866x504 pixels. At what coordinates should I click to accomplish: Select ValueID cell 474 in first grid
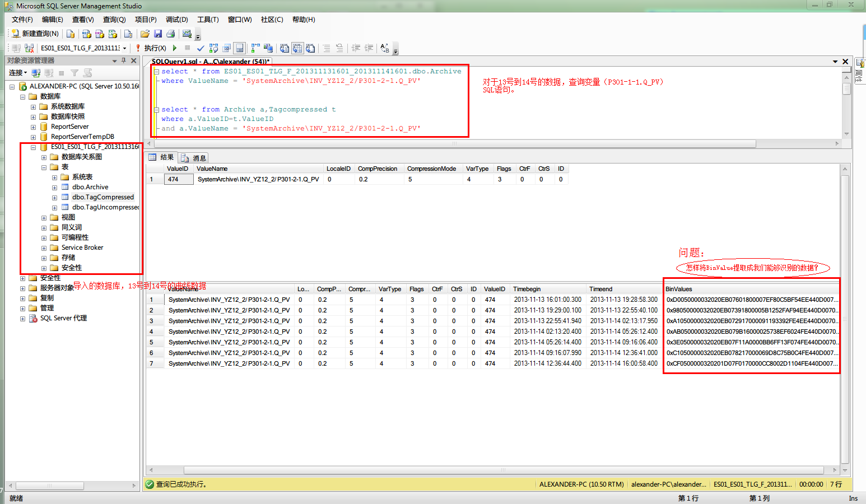[179, 179]
